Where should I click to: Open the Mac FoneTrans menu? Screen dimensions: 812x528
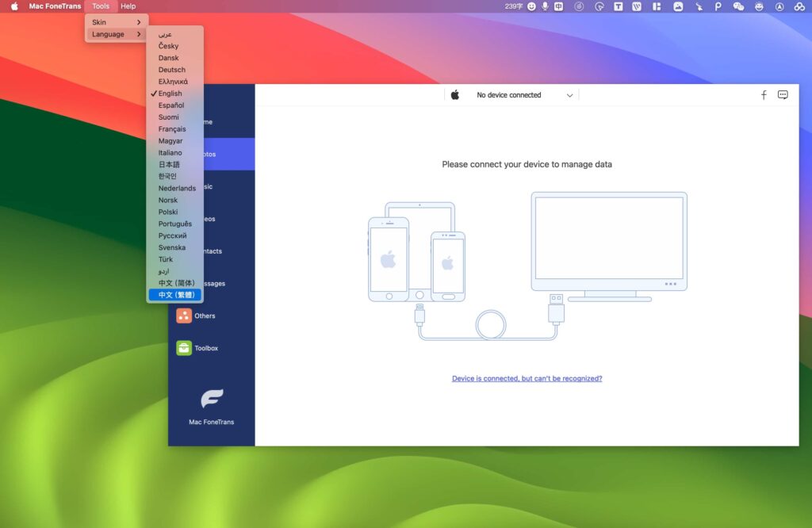click(55, 6)
